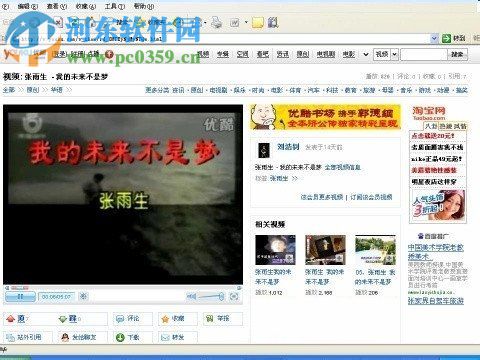Click the 评论 comment bubble icon

point(120,319)
